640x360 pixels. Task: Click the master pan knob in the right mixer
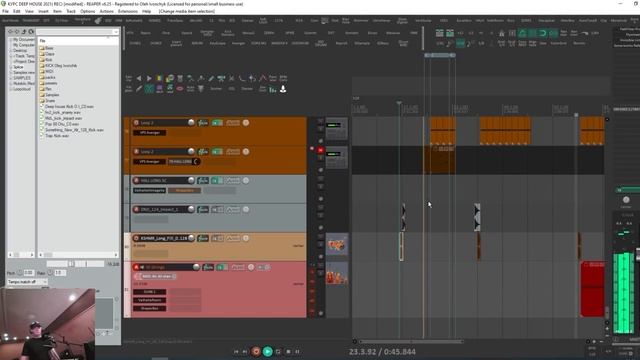click(626, 200)
